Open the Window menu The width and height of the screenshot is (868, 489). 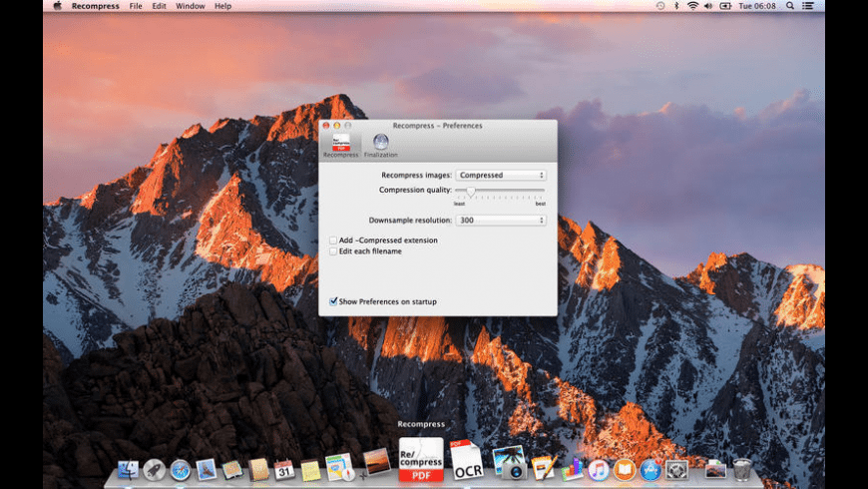coord(190,6)
